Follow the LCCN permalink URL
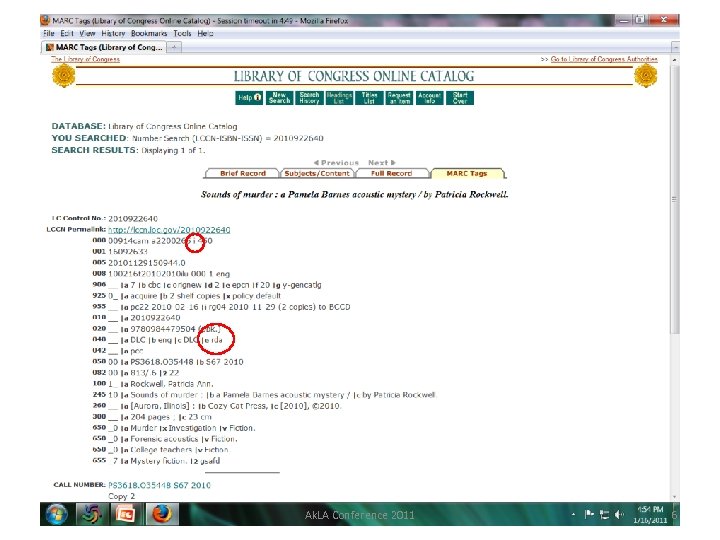The height and width of the screenshot is (540, 720). point(169,230)
